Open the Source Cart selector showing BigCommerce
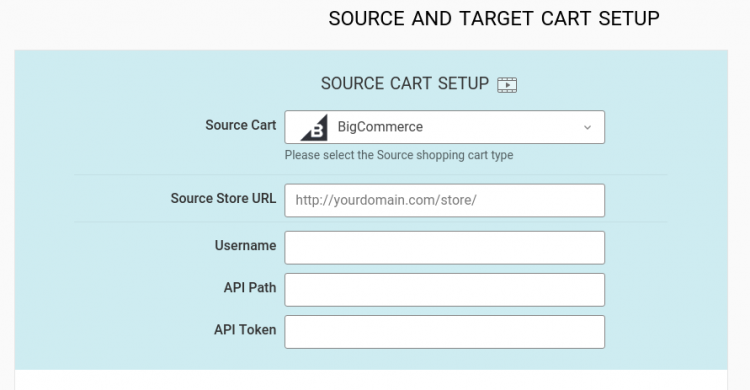750x390 pixels. click(444, 127)
